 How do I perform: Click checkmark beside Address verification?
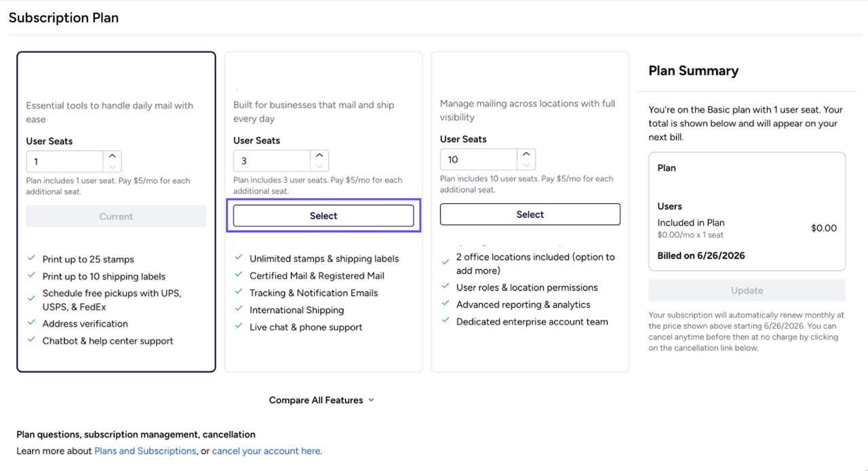pyautogui.click(x=31, y=323)
